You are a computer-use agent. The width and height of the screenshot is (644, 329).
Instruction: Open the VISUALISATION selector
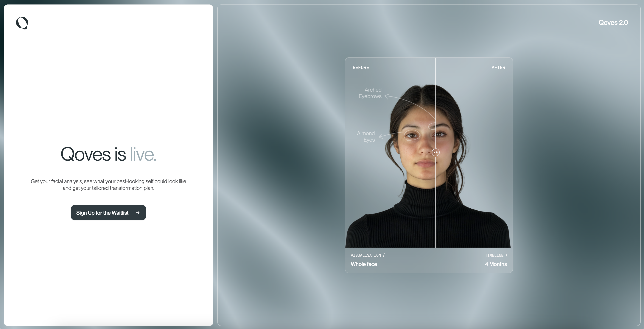367,255
